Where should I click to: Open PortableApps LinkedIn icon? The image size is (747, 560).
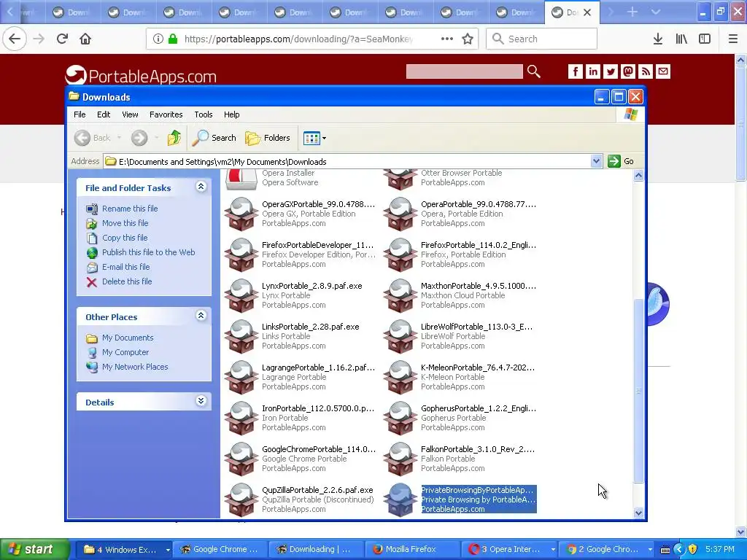(x=592, y=71)
